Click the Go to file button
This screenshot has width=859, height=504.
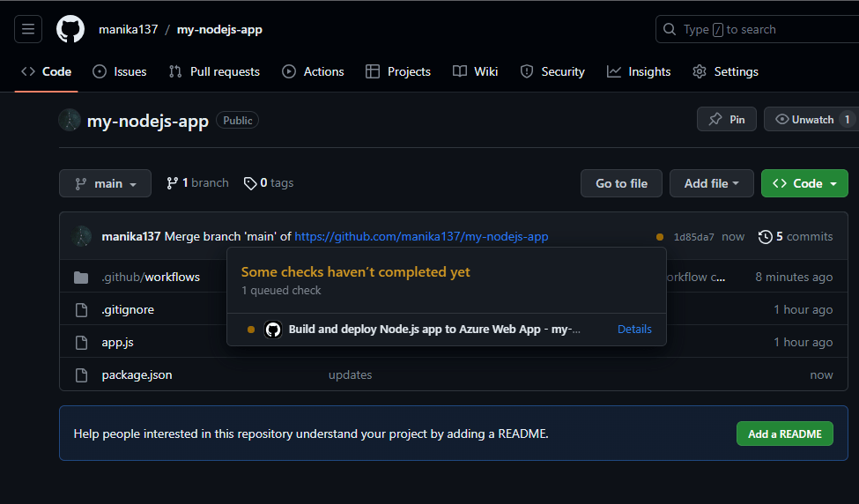coord(621,183)
